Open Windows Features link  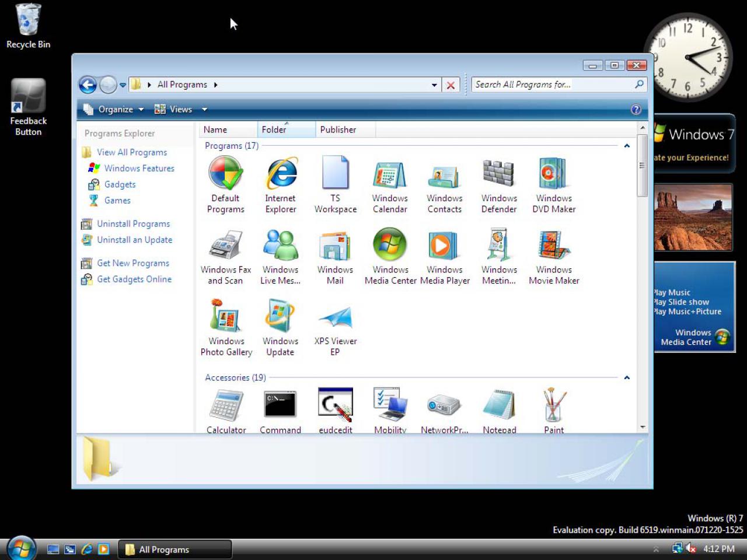pos(139,168)
